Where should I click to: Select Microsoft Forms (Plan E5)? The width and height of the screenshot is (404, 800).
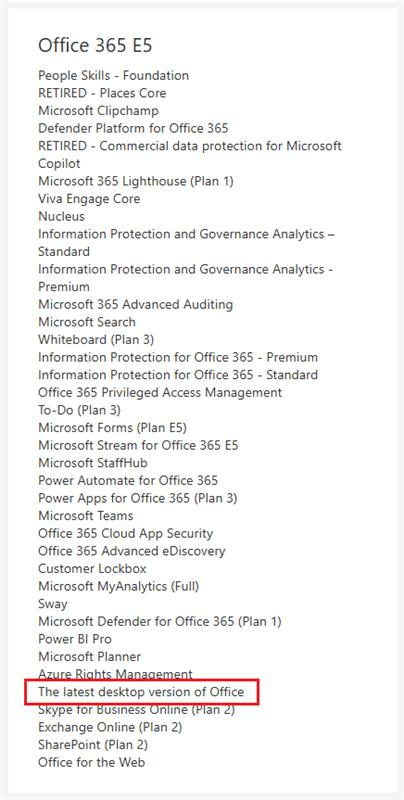[112, 428]
